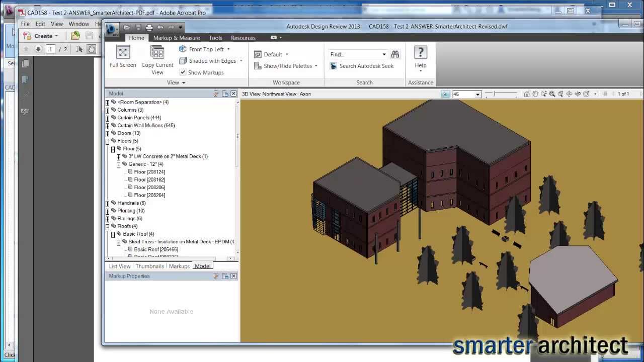
Task: Collapse the Generic - 12" (4) node
Action: point(119,164)
